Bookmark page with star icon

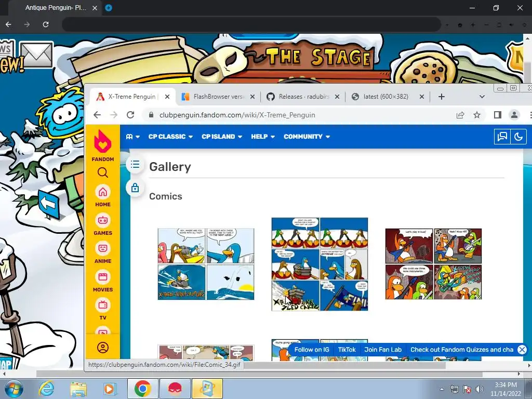pos(477,115)
